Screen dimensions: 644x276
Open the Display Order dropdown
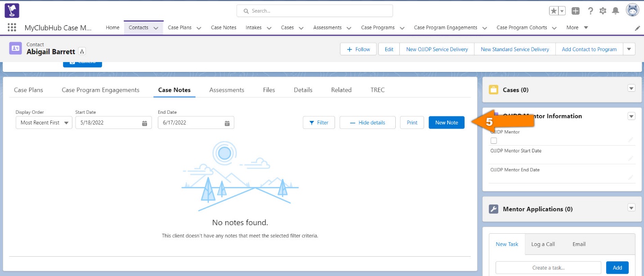(44, 122)
